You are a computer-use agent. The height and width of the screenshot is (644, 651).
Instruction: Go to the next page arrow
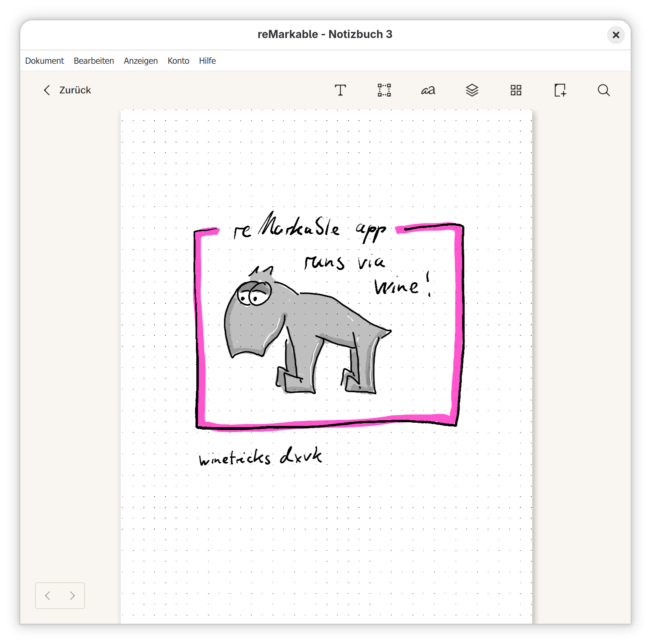click(x=72, y=596)
